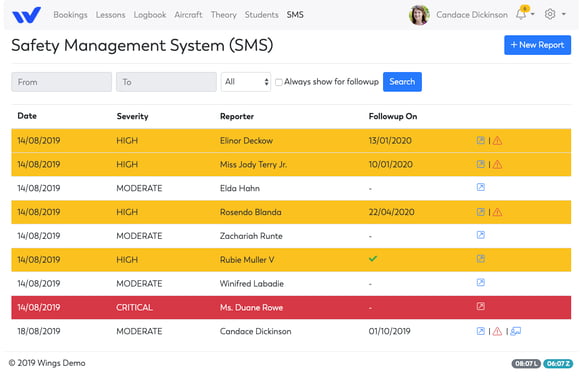Screen dimensions: 580x385
Task: Click the 08:07 L local time badge
Action: (x=526, y=364)
